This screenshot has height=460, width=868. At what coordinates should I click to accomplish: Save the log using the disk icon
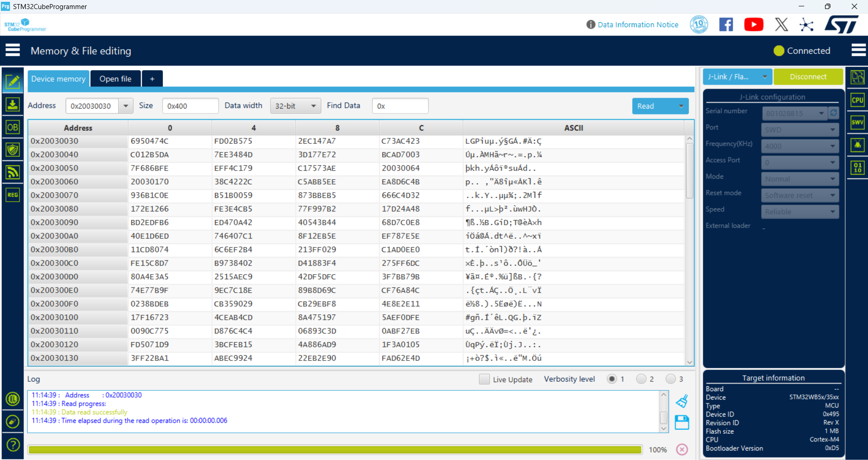[682, 422]
